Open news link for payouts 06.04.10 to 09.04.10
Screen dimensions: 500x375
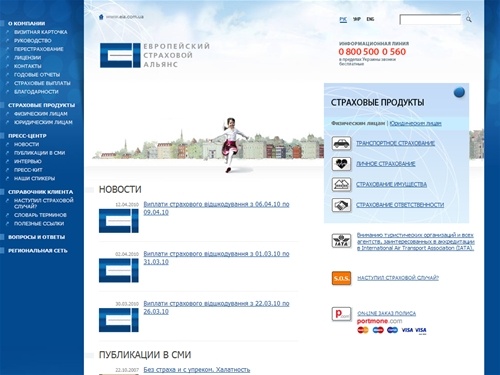coord(216,208)
